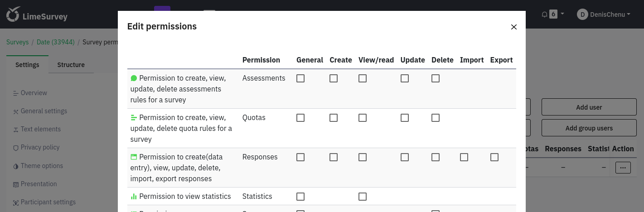Open the DenisChenu user dropdown

coord(603,14)
